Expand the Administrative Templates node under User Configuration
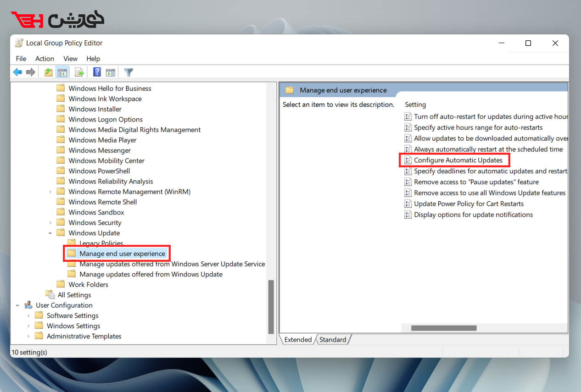The height and width of the screenshot is (392, 581). [28, 336]
